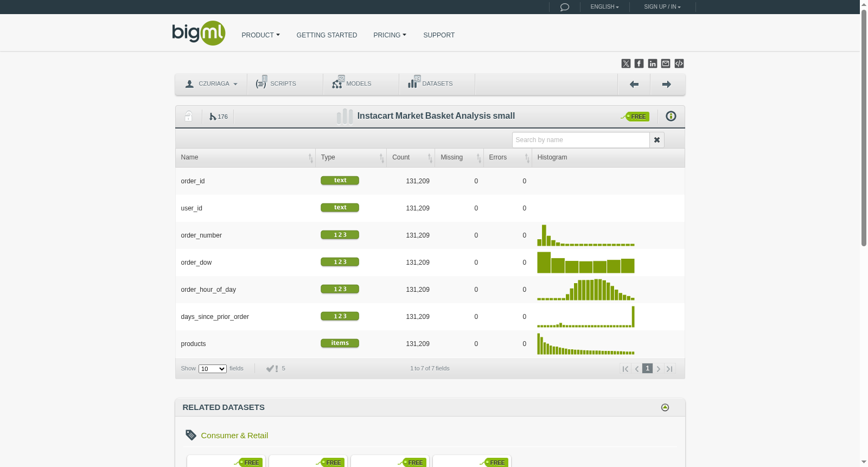Open the Consumer & Retail category link
Viewport: 868px width, 467px height.
234,436
